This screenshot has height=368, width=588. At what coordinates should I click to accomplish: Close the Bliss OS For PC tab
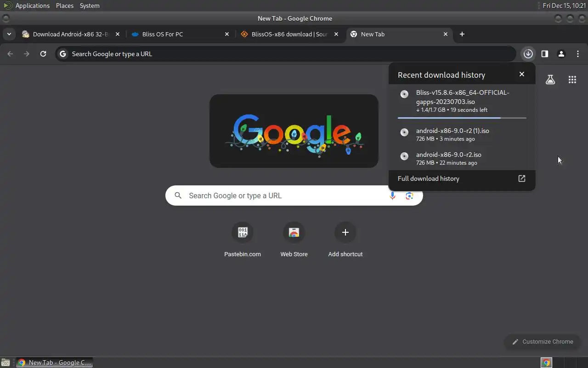tap(227, 34)
